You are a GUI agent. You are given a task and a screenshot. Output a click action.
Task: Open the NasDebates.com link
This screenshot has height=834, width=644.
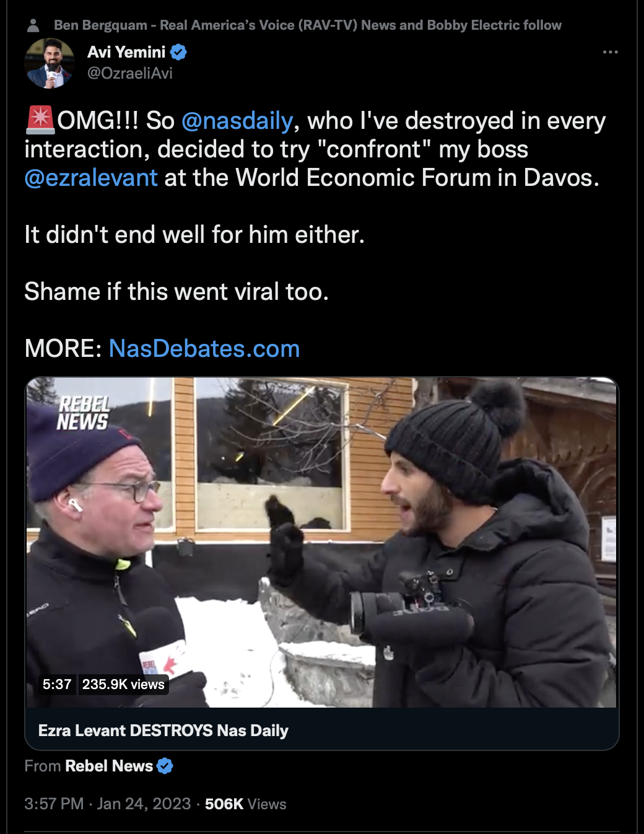click(x=204, y=349)
